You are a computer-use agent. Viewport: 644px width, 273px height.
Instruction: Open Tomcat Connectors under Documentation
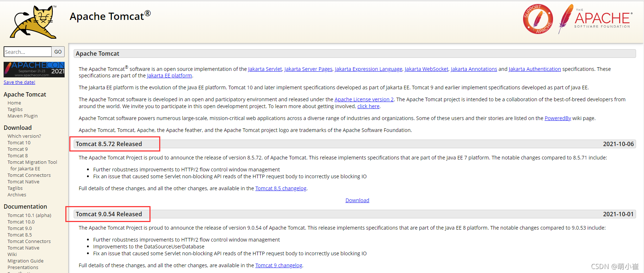[29, 242]
